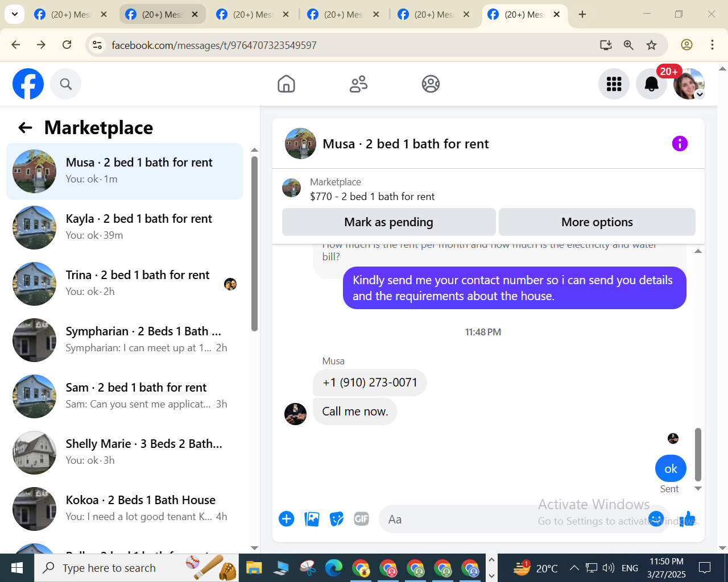The image size is (728, 582).
Task: Switch to the third browser tab
Action: point(253,15)
